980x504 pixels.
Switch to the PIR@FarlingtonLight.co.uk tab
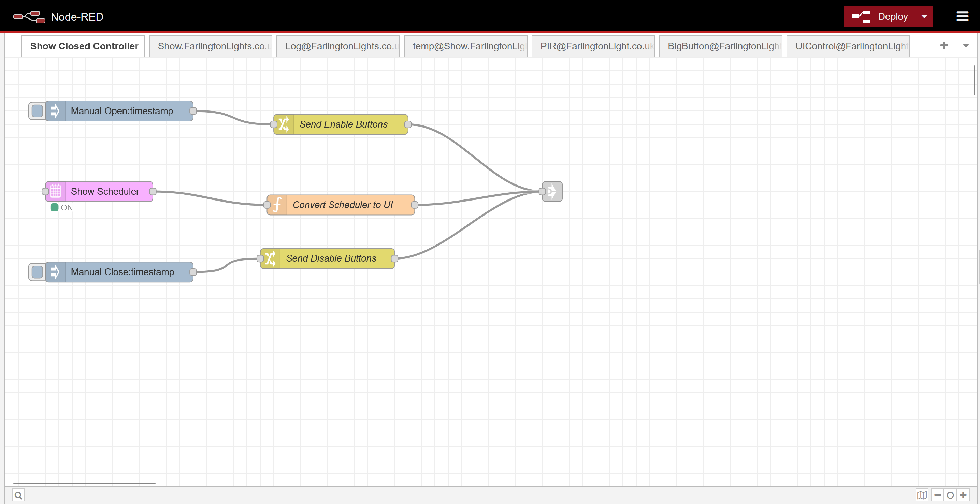click(x=593, y=46)
